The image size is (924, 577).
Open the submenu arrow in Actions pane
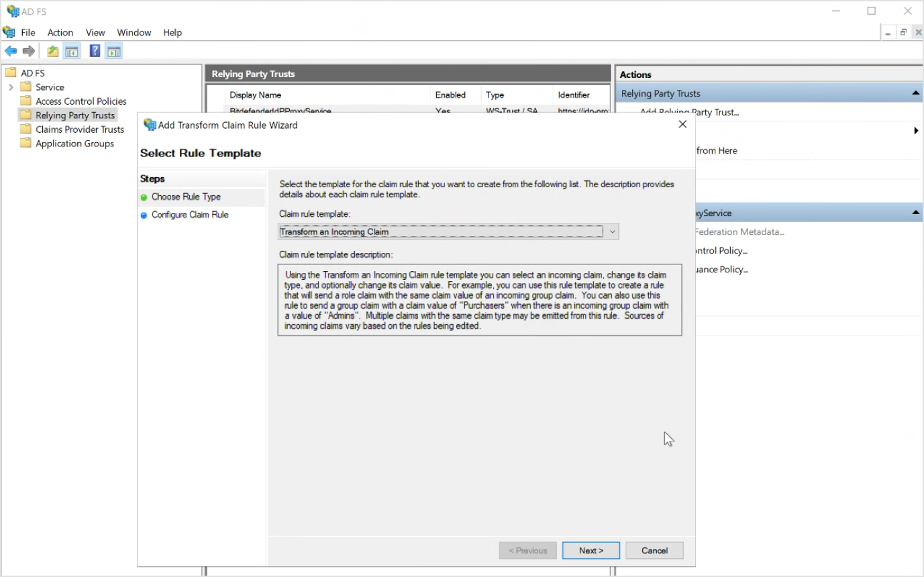click(x=916, y=131)
